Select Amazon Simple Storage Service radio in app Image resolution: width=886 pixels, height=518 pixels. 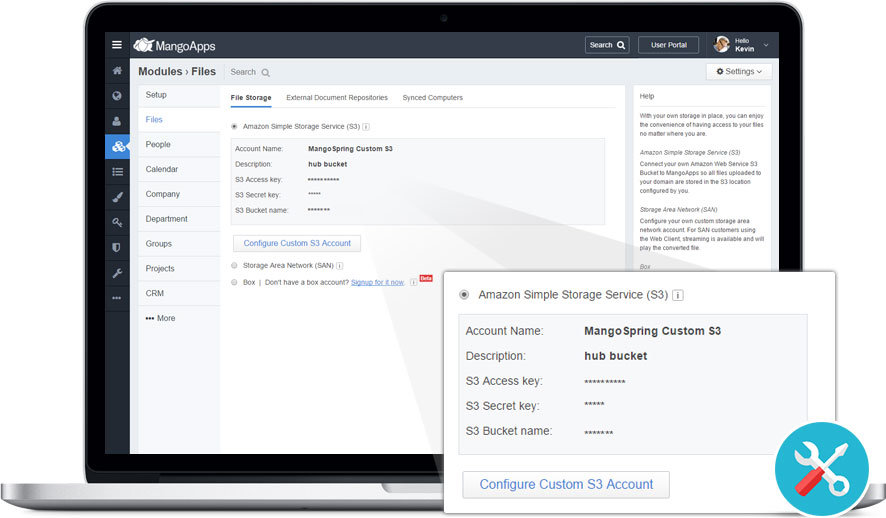(234, 127)
